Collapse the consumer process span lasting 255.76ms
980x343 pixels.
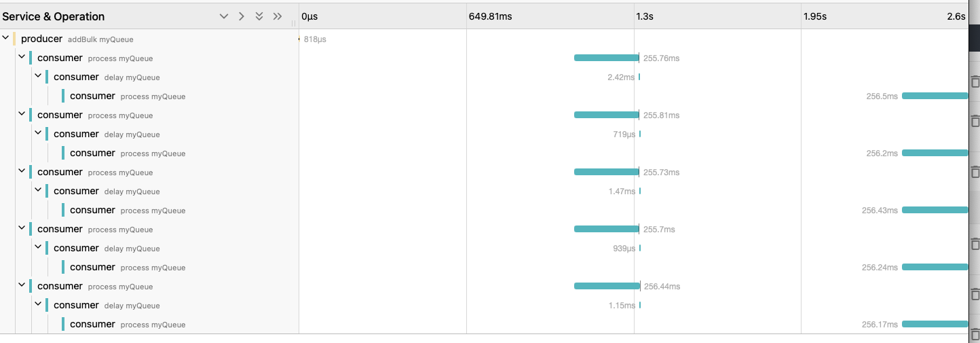coord(22,58)
